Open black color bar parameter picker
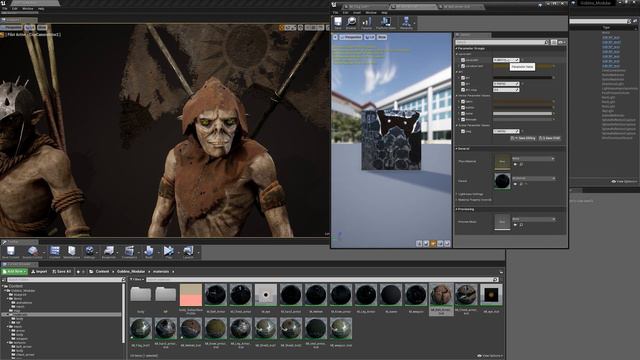 [x=522, y=78]
